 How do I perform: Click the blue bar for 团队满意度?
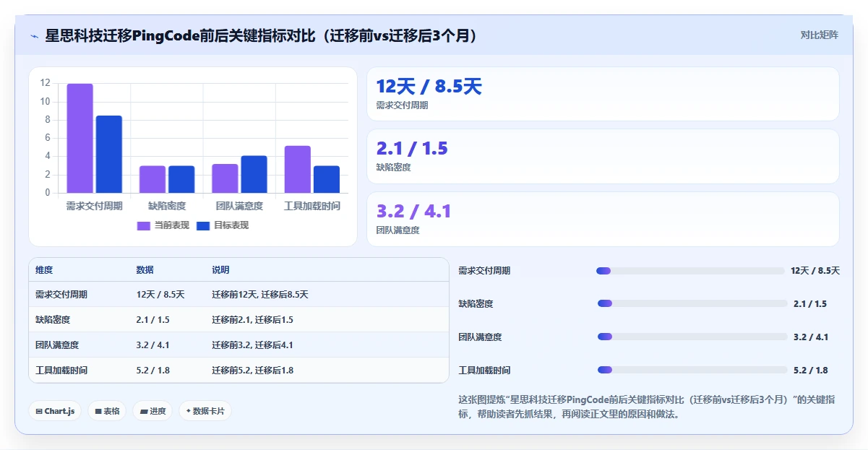[254, 174]
